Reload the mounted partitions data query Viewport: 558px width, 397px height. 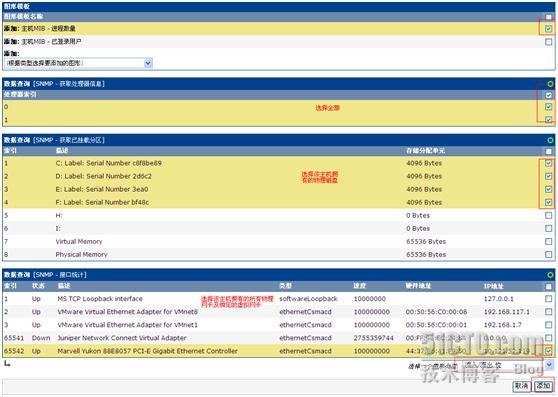point(550,140)
